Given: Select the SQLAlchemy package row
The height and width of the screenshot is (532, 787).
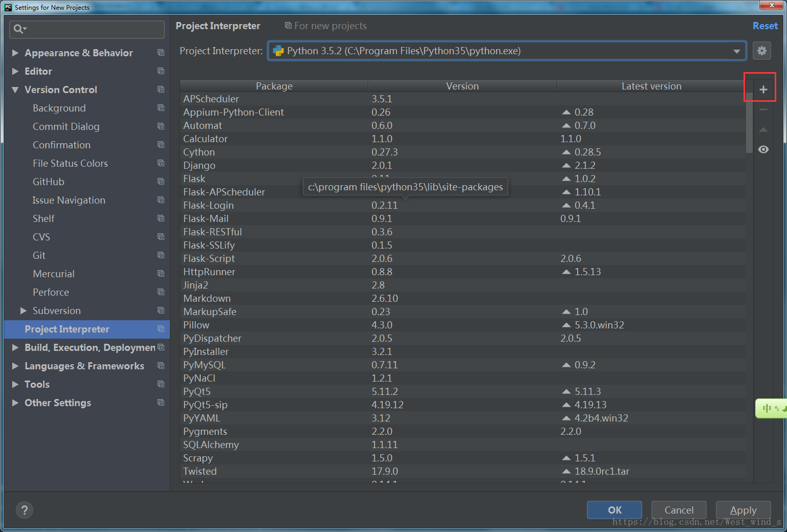Looking at the screenshot, I should [x=463, y=445].
